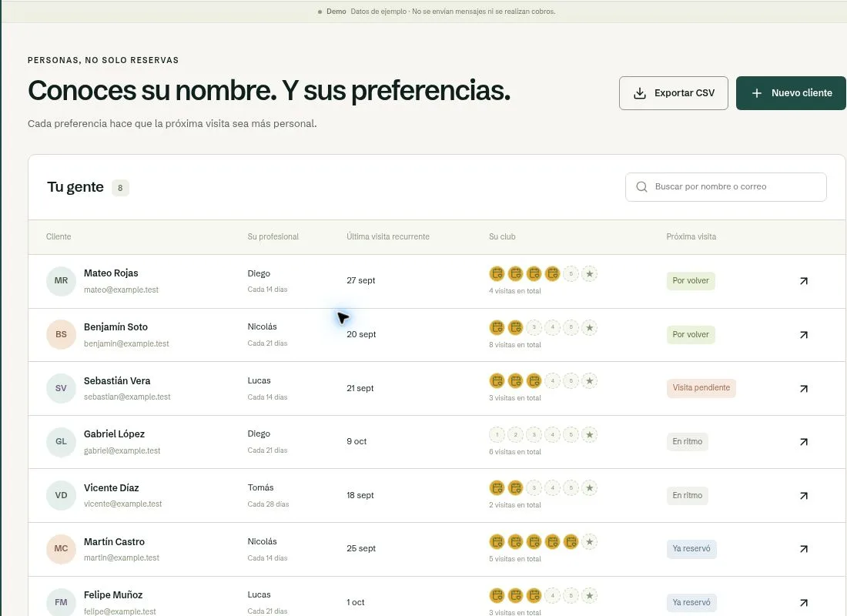Click the email gabriel@example.test
Viewport: 847px width, 616px height.
[122, 450]
